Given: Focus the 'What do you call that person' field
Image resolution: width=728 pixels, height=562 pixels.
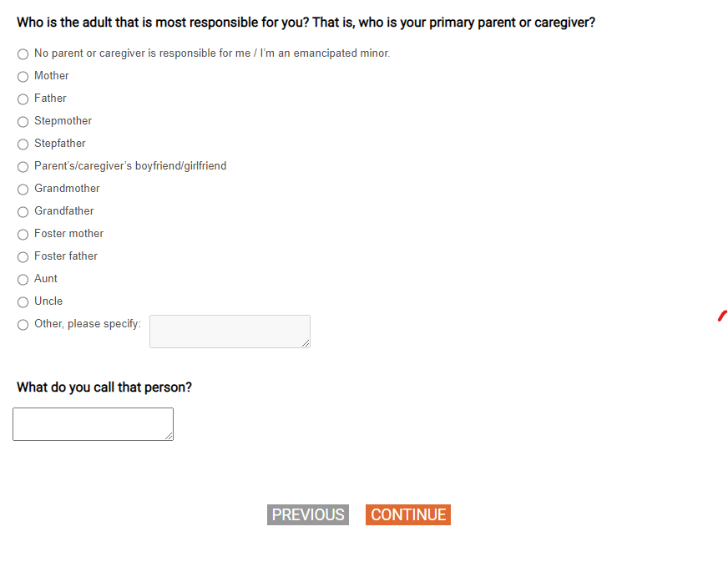Looking at the screenshot, I should (x=92, y=423).
